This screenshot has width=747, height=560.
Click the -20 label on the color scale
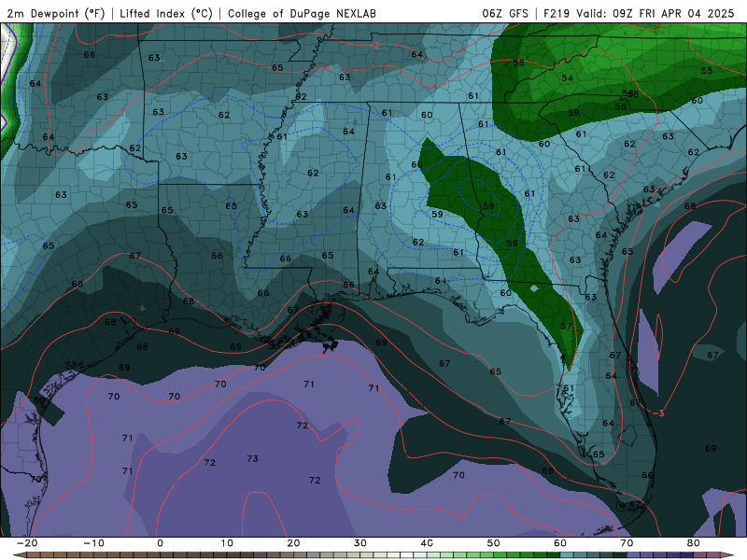point(27,543)
